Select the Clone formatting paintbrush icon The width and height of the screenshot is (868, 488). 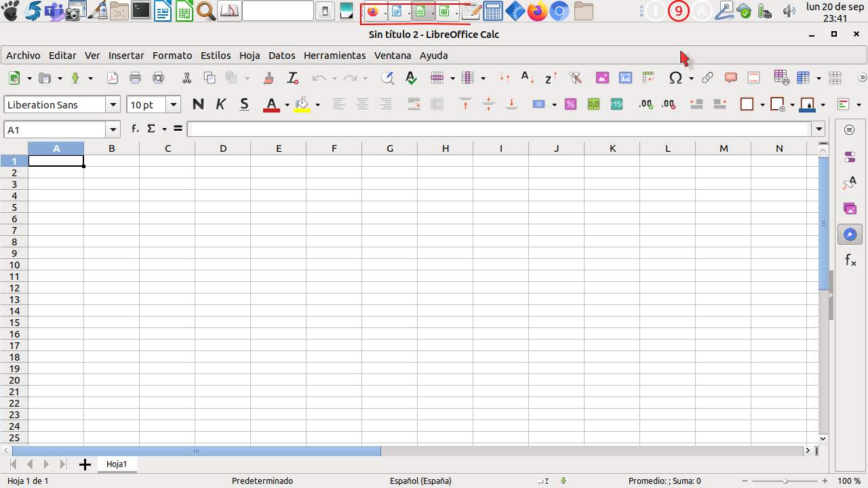click(x=269, y=78)
